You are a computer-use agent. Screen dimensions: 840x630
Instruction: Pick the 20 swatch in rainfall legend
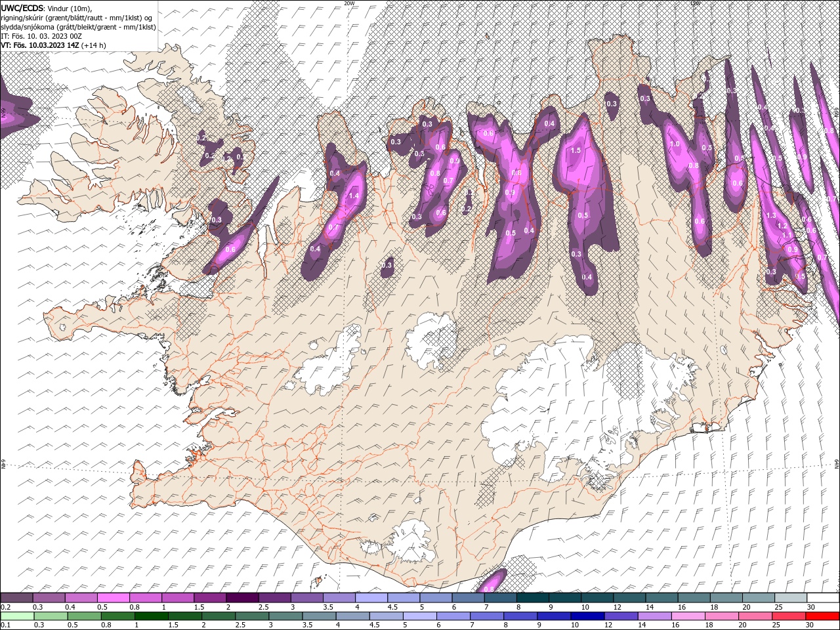point(756,616)
